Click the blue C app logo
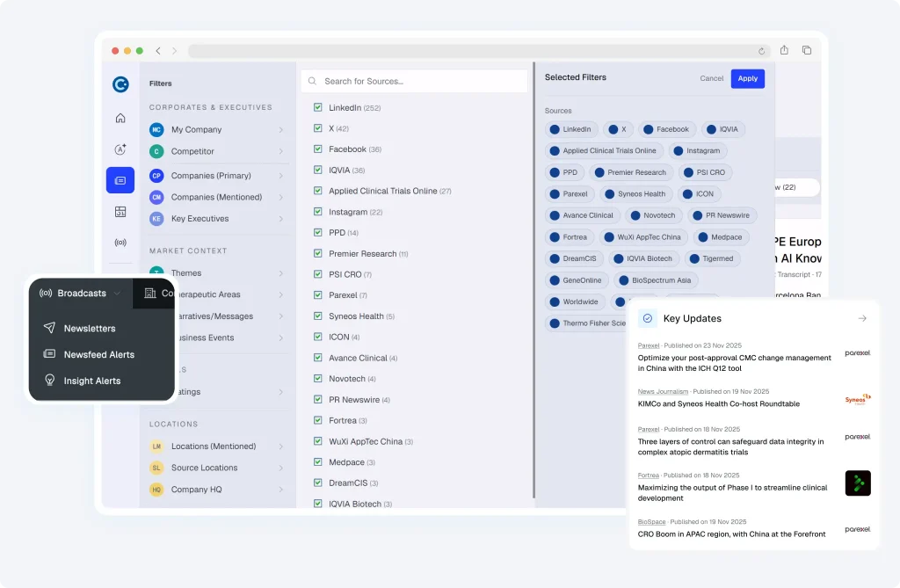 point(120,84)
